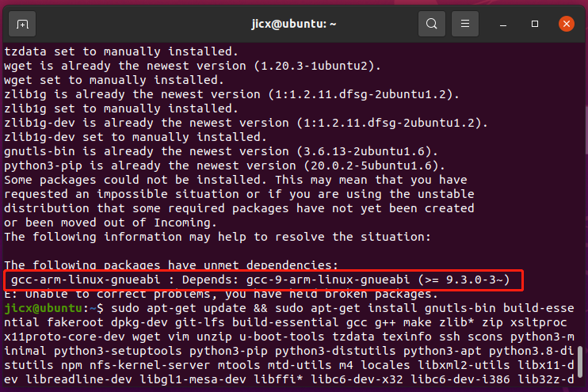Screen dimensions: 588x392
Task: Click the zlib1g-dev set to manually installed line
Action: coord(136,137)
